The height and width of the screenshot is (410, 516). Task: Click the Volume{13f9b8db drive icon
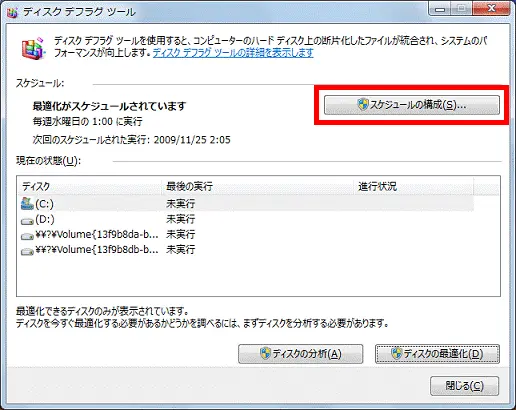pos(27,251)
